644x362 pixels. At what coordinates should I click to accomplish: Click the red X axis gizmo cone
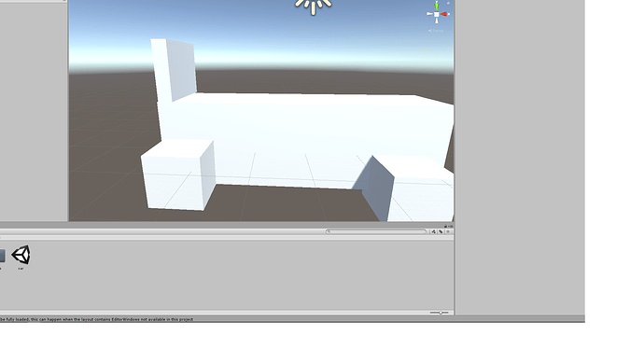point(445,14)
